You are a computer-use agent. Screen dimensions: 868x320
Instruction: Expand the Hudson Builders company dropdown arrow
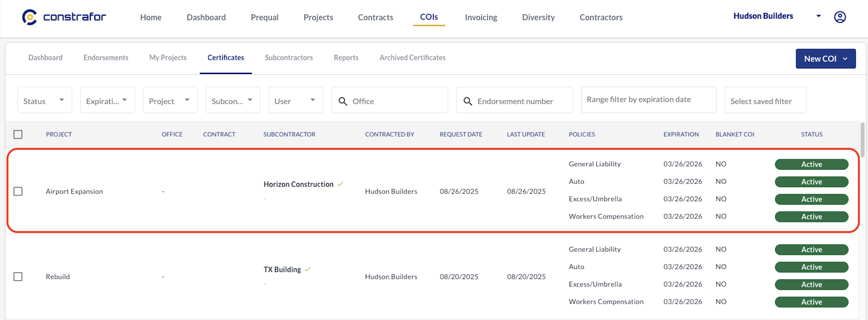[x=818, y=16]
